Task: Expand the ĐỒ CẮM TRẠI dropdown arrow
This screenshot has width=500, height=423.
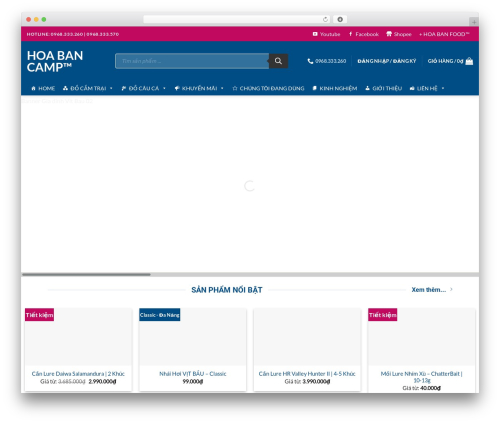Action: pos(111,88)
